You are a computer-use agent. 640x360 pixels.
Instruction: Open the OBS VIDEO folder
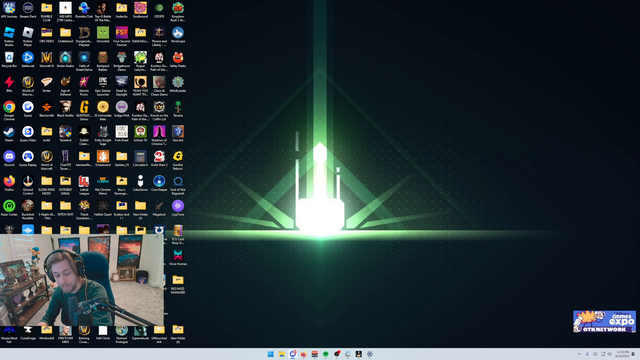coord(47,35)
